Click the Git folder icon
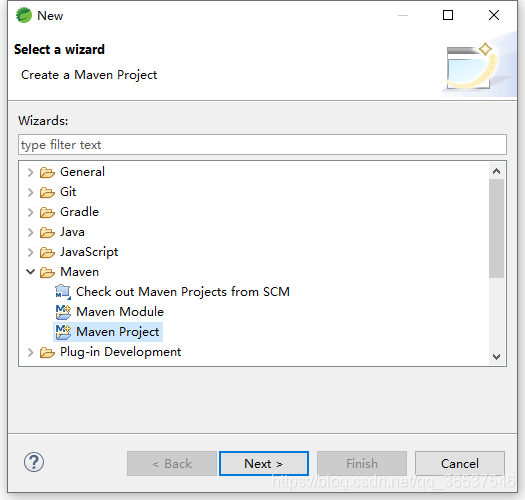The image size is (525, 500). point(47,193)
